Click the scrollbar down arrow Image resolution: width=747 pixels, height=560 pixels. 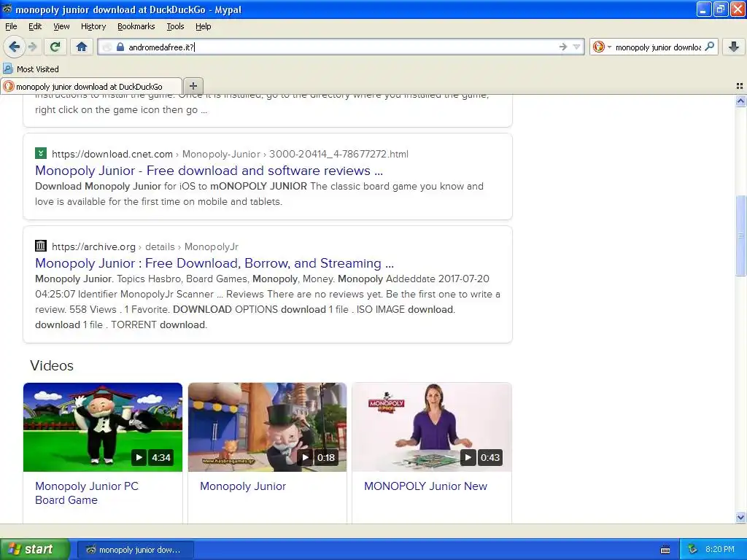click(740, 517)
